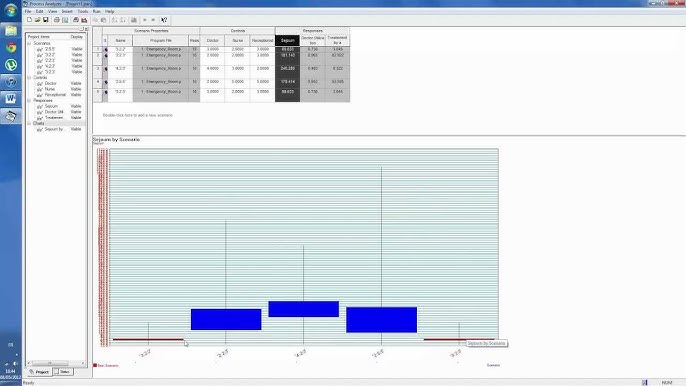Select the highlighted Sejourn column header
Image resolution: width=686 pixels, height=386 pixels.
point(287,40)
